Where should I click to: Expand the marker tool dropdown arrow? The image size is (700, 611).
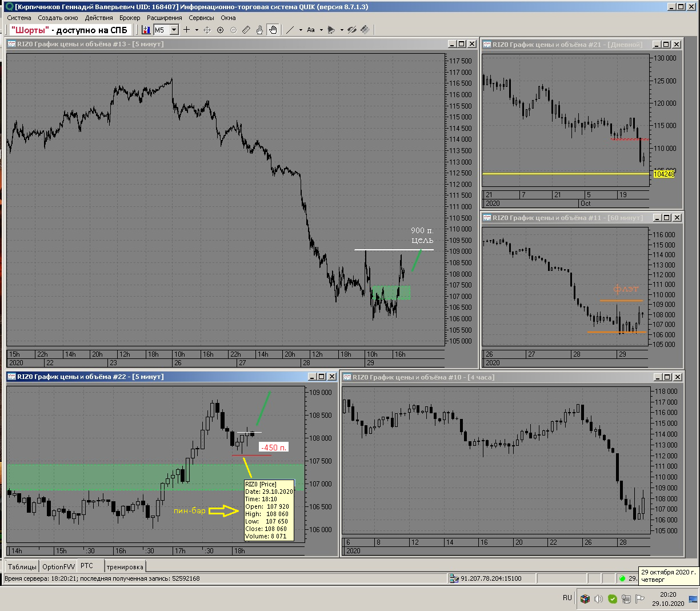(342, 30)
